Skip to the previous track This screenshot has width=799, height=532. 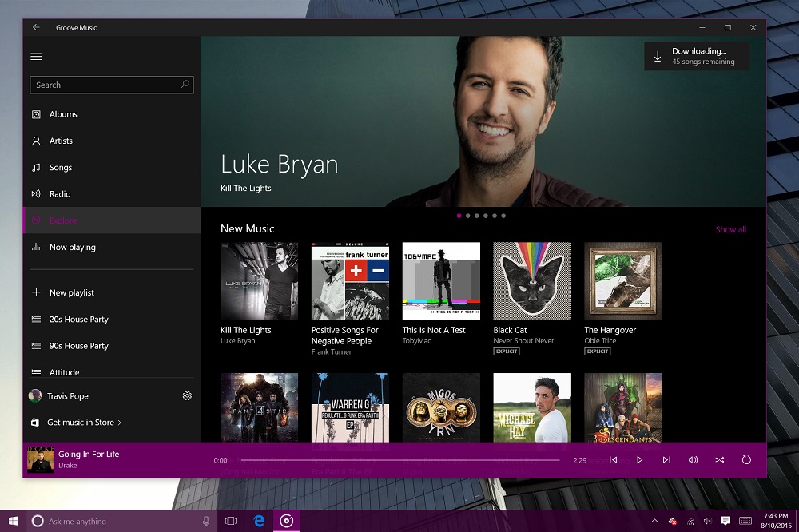[x=614, y=460]
